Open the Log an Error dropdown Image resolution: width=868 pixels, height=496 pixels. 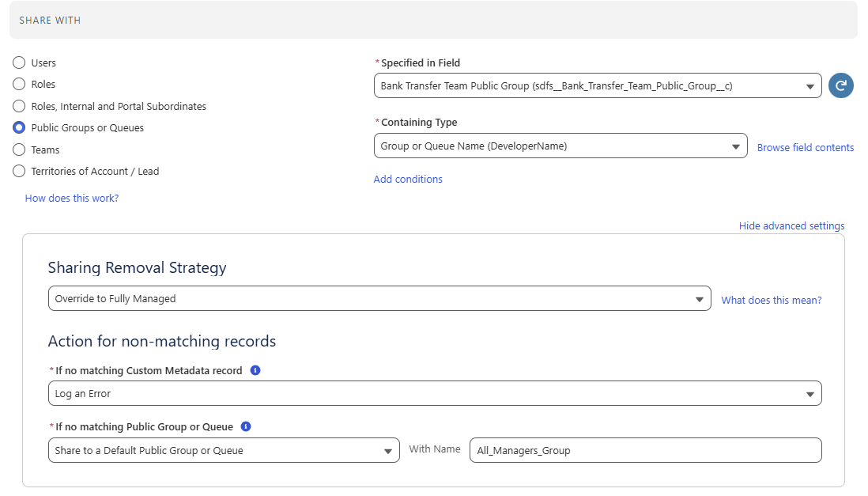(435, 393)
